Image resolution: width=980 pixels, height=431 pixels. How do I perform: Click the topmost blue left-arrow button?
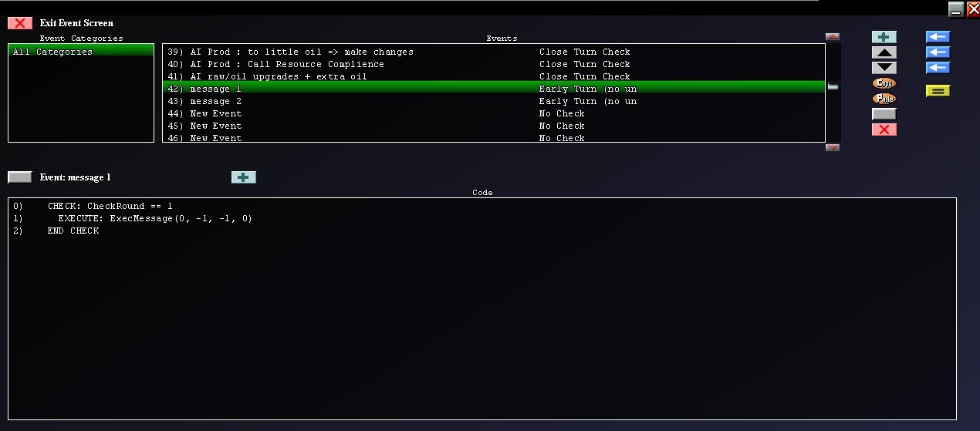pyautogui.click(x=938, y=37)
